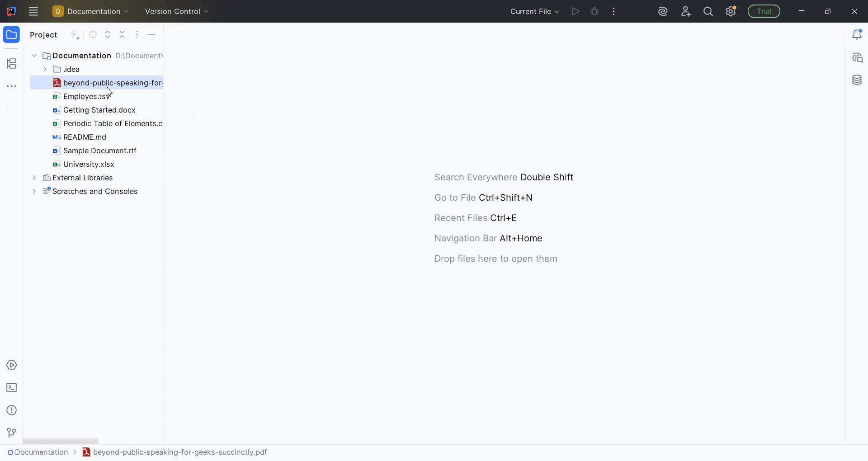The width and height of the screenshot is (868, 461).
Task: Open the Terminal tool window
Action: (x=12, y=388)
